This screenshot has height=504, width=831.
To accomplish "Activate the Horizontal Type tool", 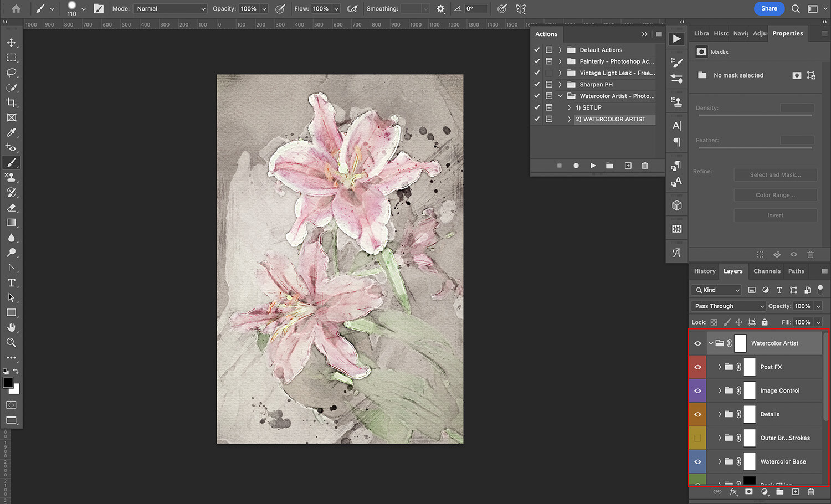I will click(x=11, y=282).
